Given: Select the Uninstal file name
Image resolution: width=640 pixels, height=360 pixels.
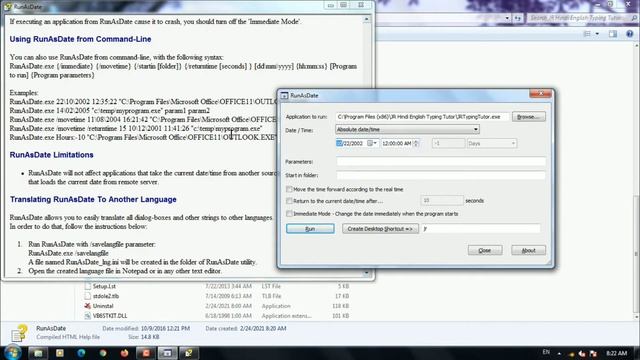Looking at the screenshot, I should click(103, 306).
